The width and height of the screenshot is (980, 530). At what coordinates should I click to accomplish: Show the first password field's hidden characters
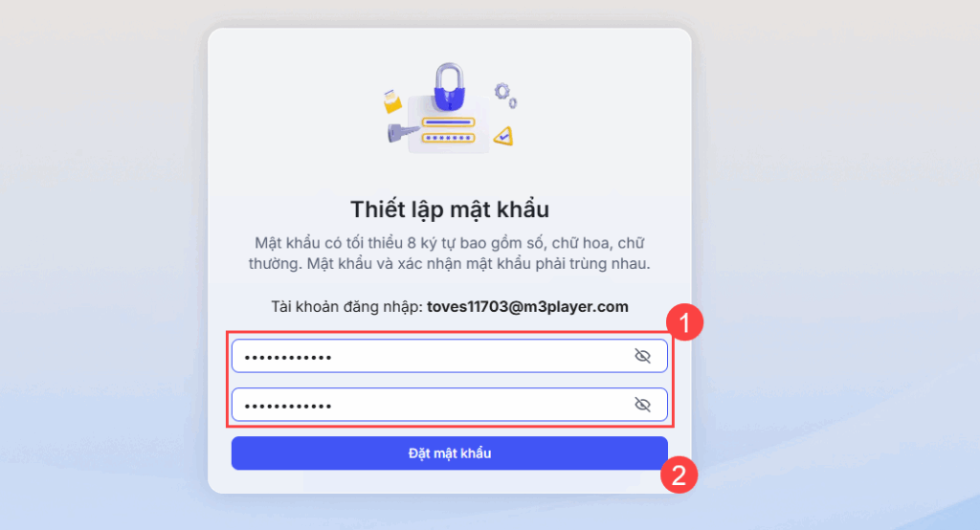(642, 356)
